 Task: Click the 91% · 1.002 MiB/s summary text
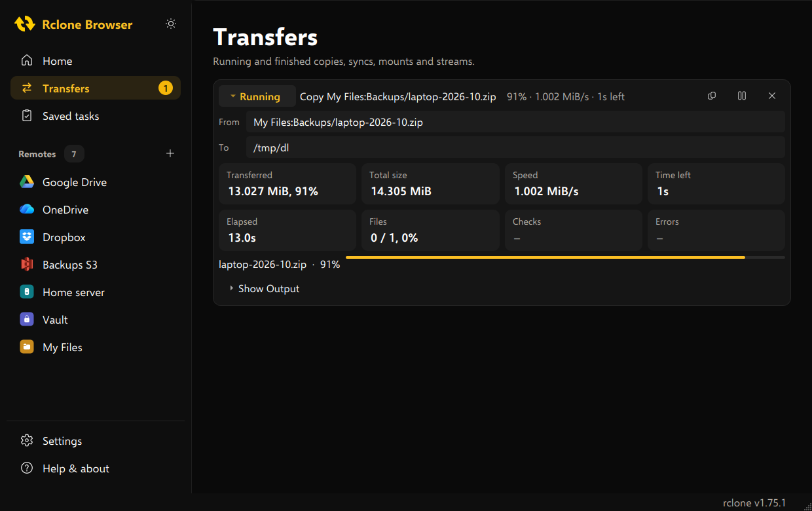566,96
